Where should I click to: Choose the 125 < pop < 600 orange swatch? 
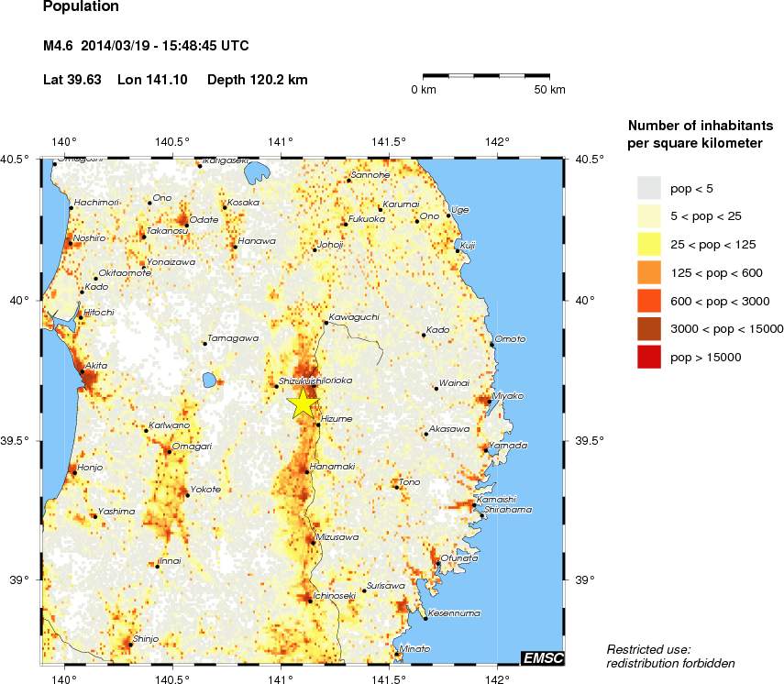tap(648, 272)
